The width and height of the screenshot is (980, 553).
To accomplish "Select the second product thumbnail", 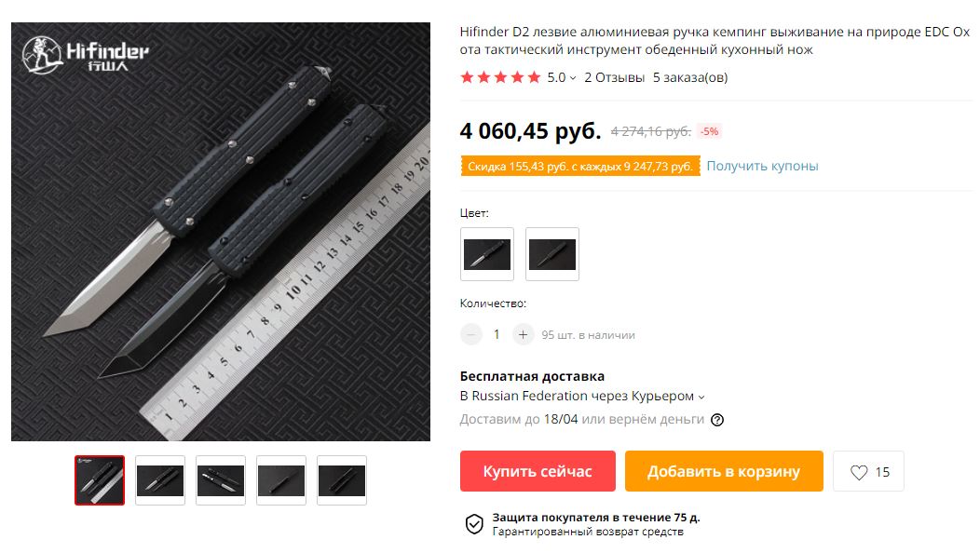I will coord(160,480).
